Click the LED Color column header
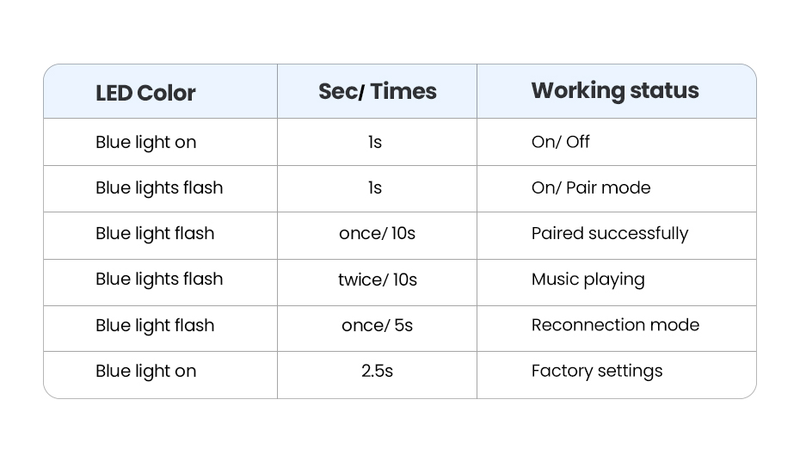Image resolution: width=800 pixels, height=461 pixels. click(145, 93)
